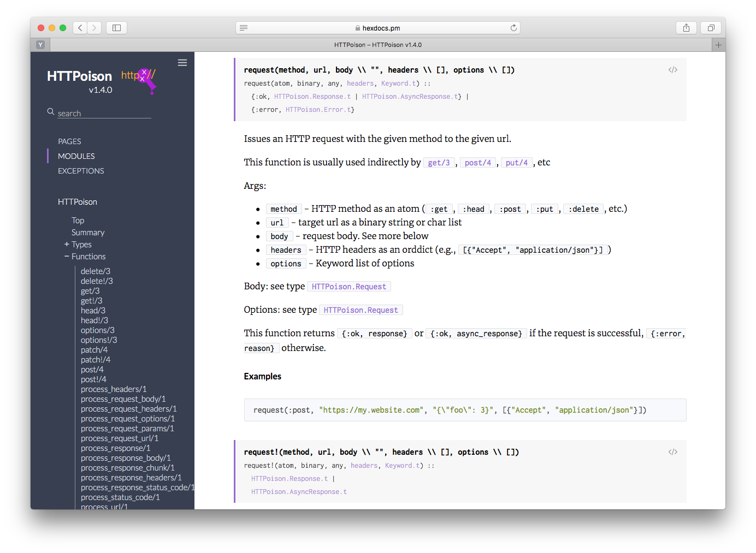Switch to PAGES sidebar section
Image resolution: width=756 pixels, height=553 pixels.
(69, 141)
